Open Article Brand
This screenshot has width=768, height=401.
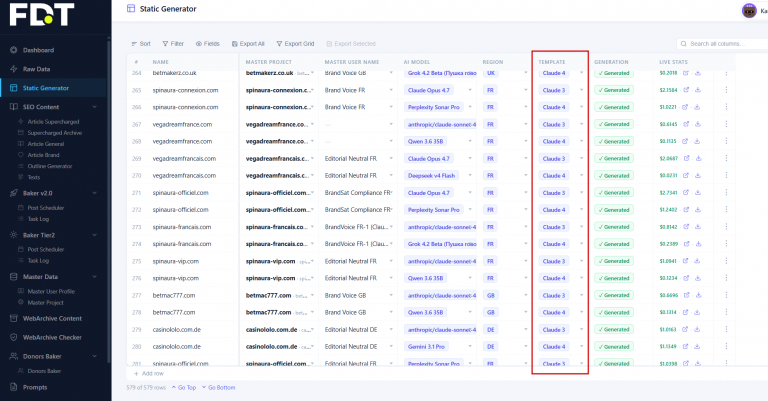(x=43, y=155)
